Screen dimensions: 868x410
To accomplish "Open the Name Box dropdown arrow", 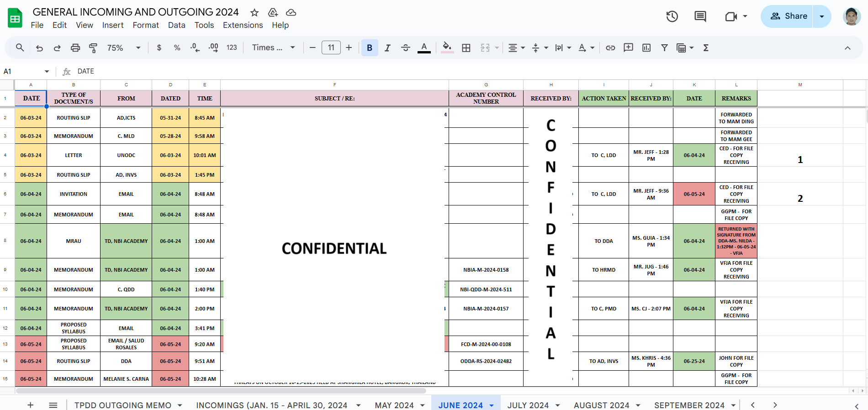I will (47, 71).
